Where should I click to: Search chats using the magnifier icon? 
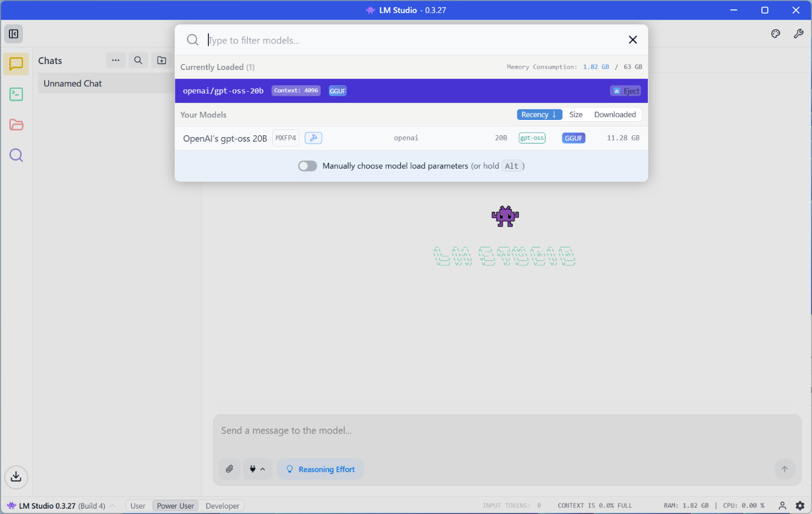(138, 60)
